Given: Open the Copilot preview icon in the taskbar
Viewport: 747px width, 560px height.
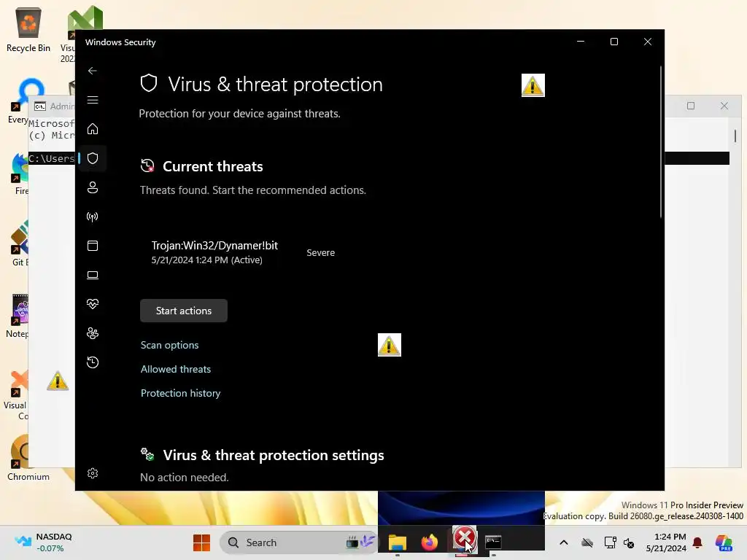Looking at the screenshot, I should 724,542.
